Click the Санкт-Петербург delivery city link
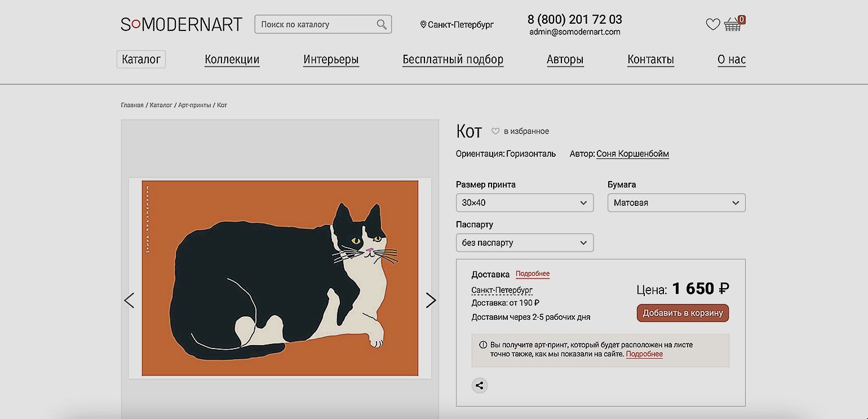The width and height of the screenshot is (868, 419). (502, 290)
